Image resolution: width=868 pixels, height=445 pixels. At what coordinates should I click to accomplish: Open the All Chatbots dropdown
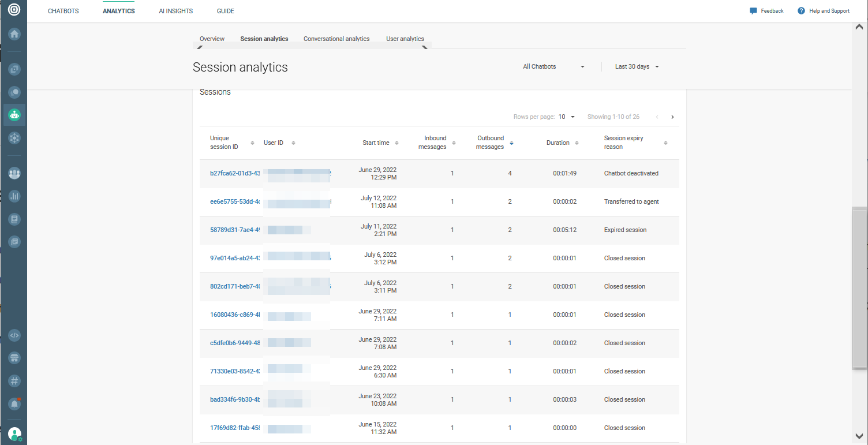click(x=554, y=66)
